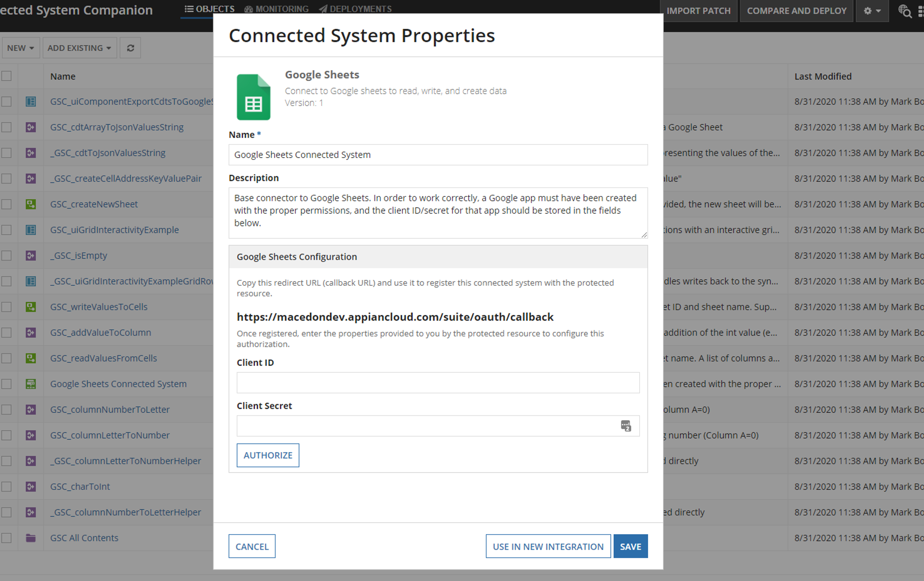Switch to the MONITORING tab

pyautogui.click(x=277, y=9)
